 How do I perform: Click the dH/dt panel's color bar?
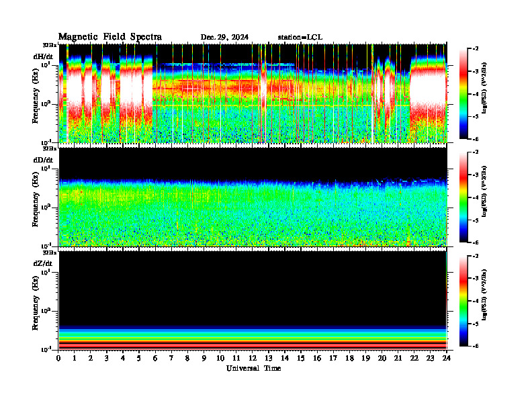point(463,93)
